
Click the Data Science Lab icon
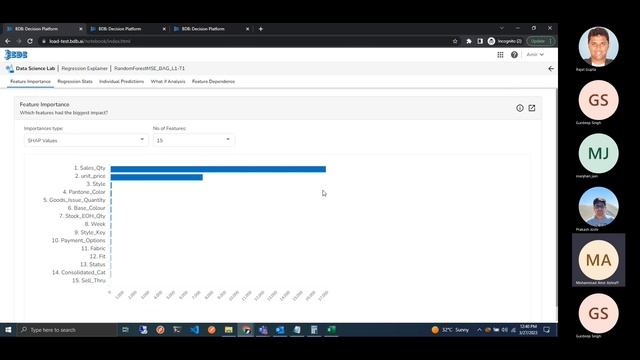pyautogui.click(x=9, y=69)
